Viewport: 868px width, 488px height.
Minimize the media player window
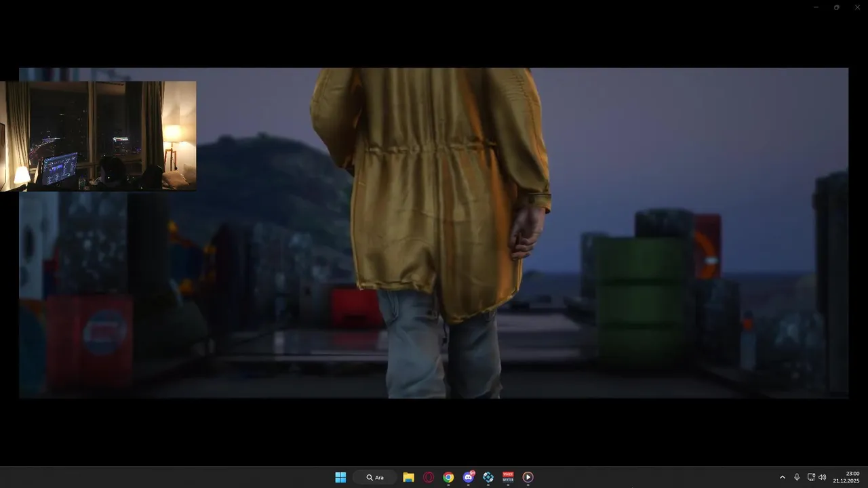tap(816, 7)
